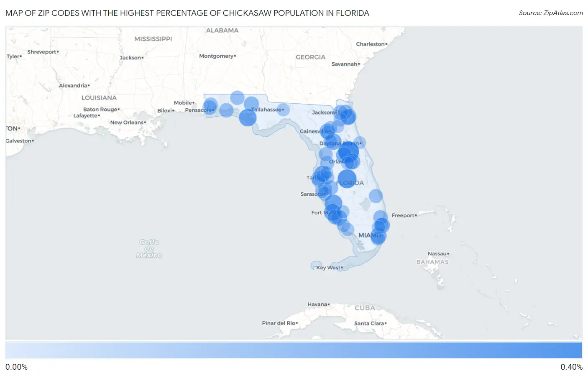Click the MISSISSIPPI state label
Screen dimensions: 588x376
pyautogui.click(x=153, y=39)
